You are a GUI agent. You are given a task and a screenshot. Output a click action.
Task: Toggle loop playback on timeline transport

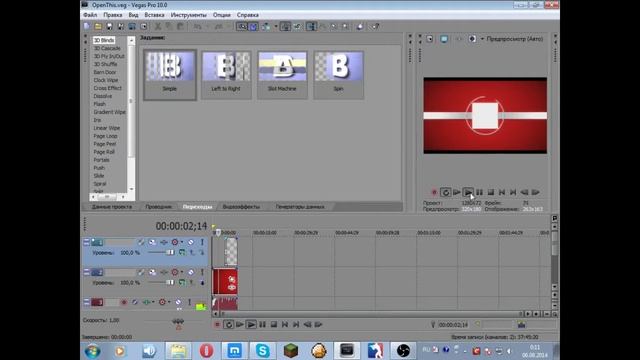click(x=229, y=324)
